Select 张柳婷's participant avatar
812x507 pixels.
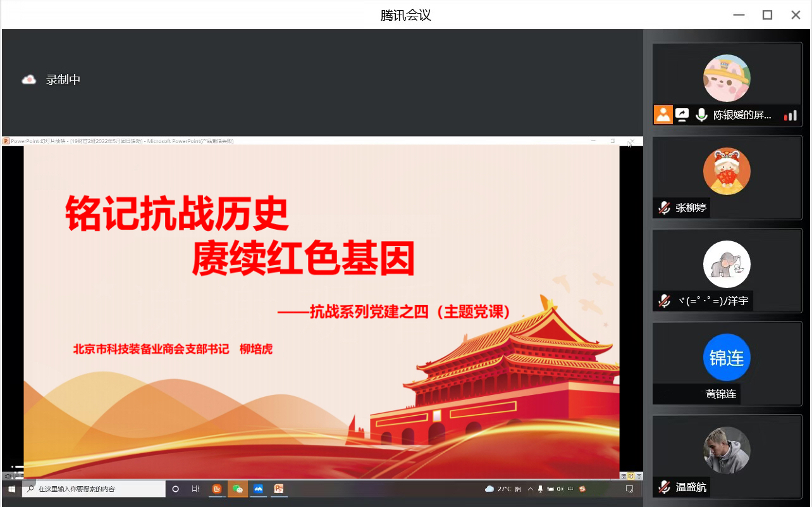pyautogui.click(x=727, y=172)
